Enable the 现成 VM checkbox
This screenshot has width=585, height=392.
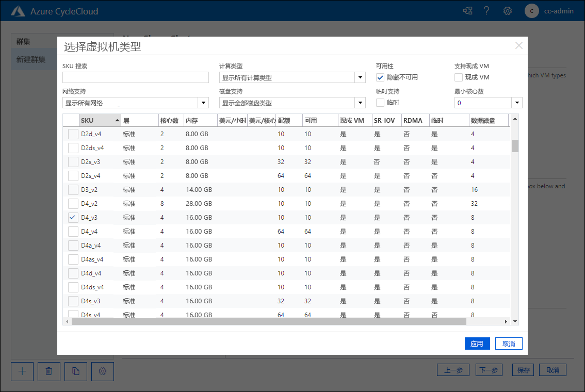tap(459, 77)
